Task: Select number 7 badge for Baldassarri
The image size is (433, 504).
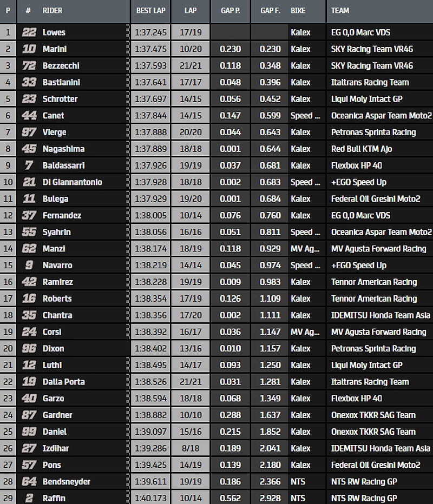Action: 29,165
